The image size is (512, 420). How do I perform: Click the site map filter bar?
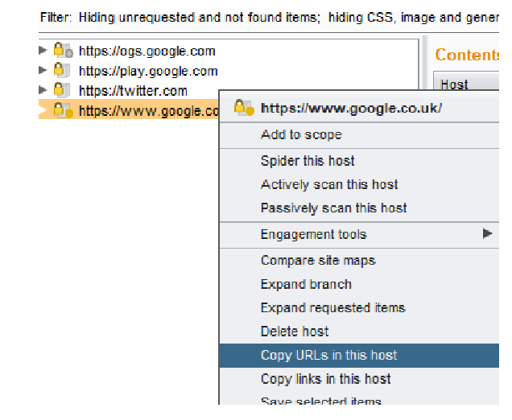266,16
